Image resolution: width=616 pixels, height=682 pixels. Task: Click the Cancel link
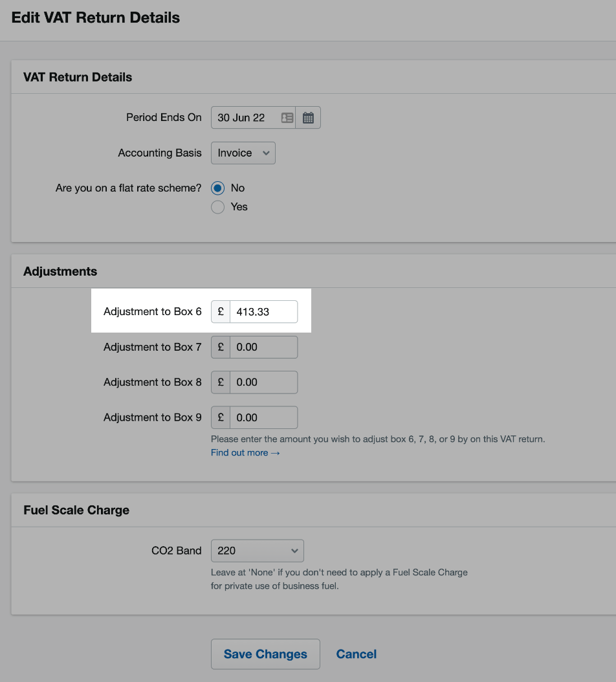[x=356, y=654]
